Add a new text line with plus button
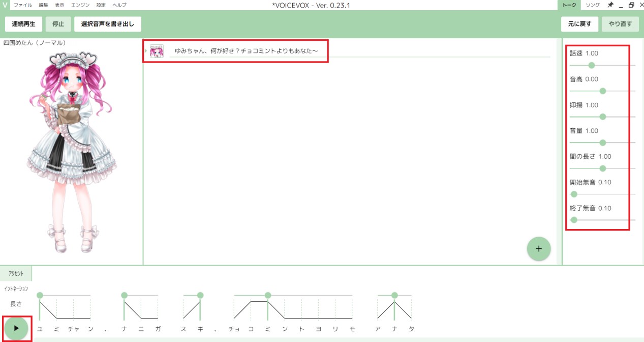 [x=539, y=249]
